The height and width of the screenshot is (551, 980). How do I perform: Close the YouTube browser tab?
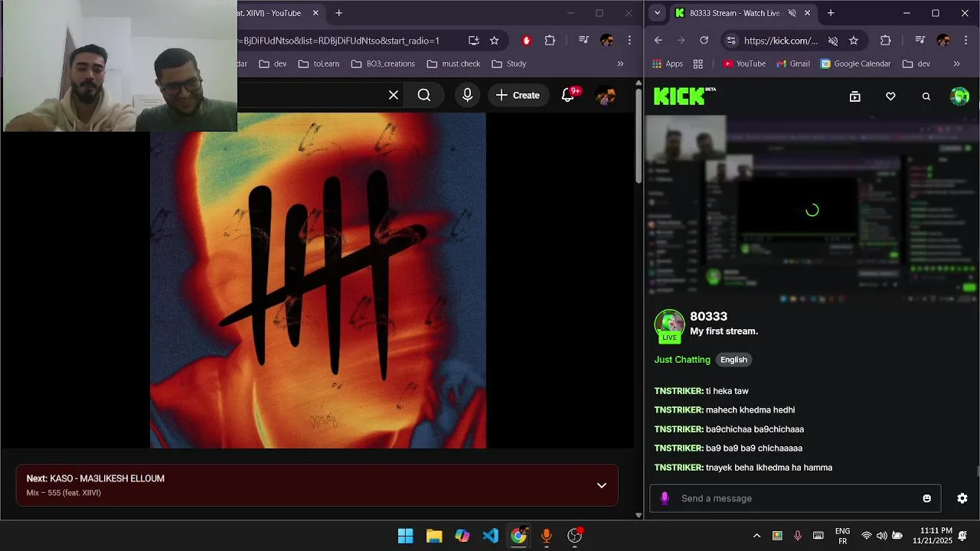(x=315, y=13)
